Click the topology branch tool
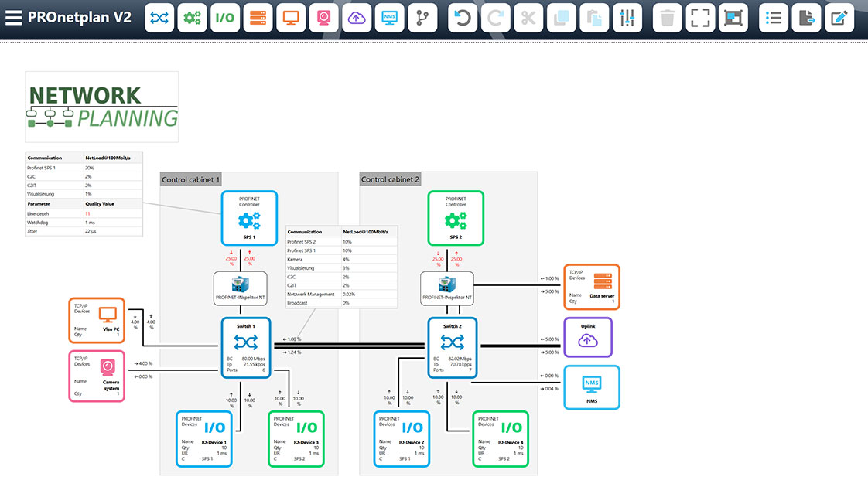This screenshot has width=868, height=487. click(x=422, y=17)
